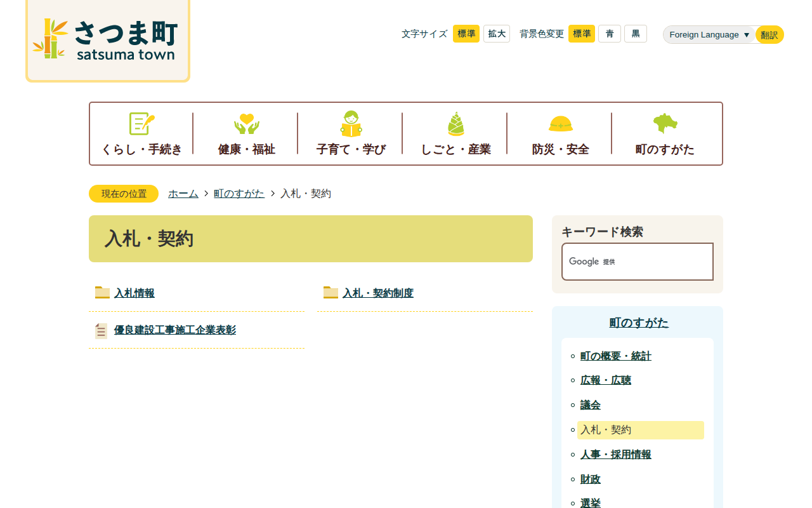The width and height of the screenshot is (812, 508).
Task: Click the 防災・安全 helmet icon
Action: pos(560,123)
